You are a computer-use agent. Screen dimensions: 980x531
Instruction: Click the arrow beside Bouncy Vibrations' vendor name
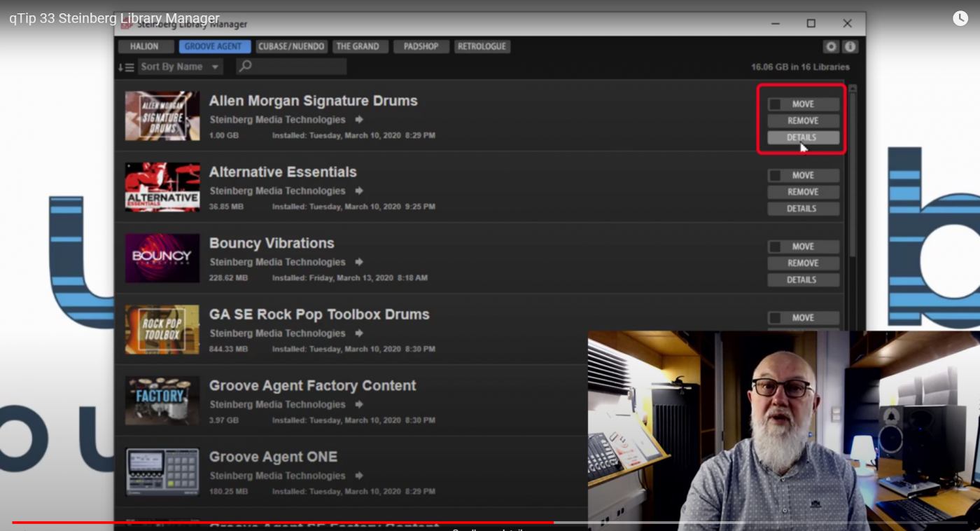coord(359,262)
